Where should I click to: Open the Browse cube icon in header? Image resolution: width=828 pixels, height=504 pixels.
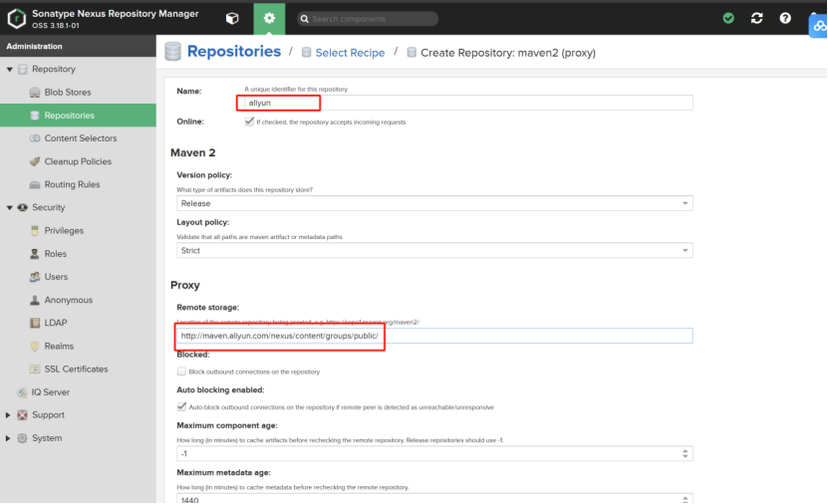[232, 19]
